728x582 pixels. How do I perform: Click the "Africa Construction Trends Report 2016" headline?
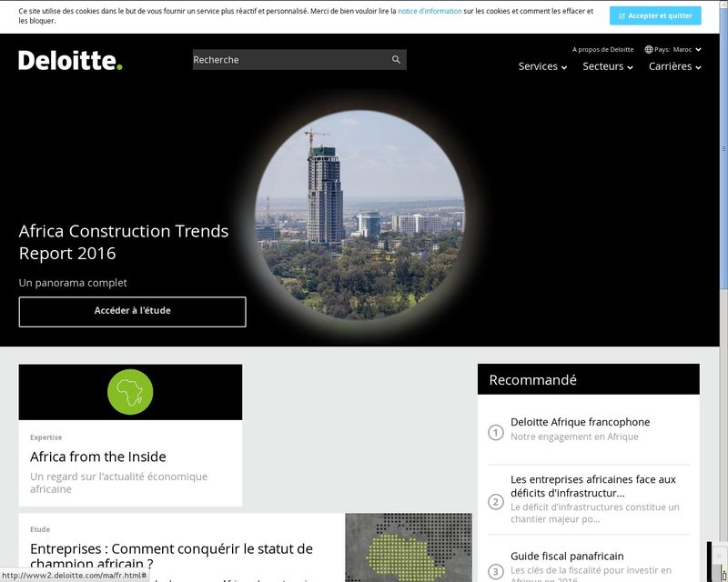(124, 242)
